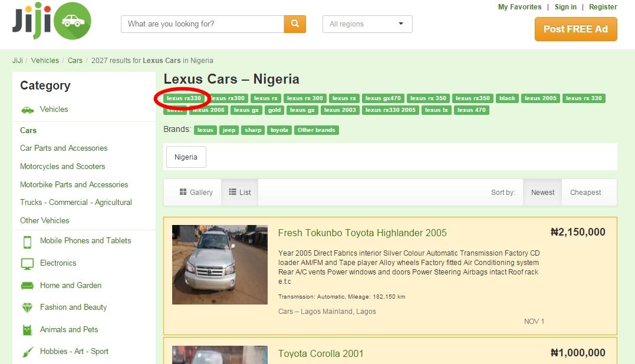Viewport: 635px width, 364px height.
Task: Click the Mobile Phones and Tablets icon
Action: (x=27, y=241)
